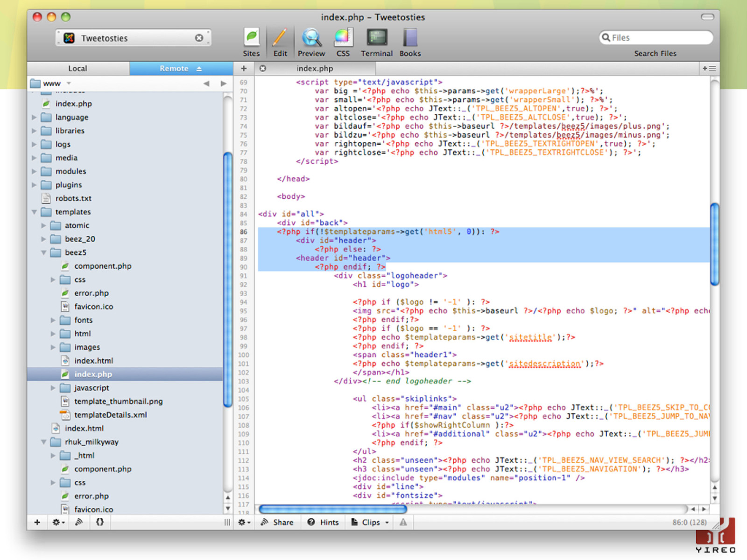Click the vertical editor scrollbar thumb
The height and width of the screenshot is (560, 747).
(714, 244)
